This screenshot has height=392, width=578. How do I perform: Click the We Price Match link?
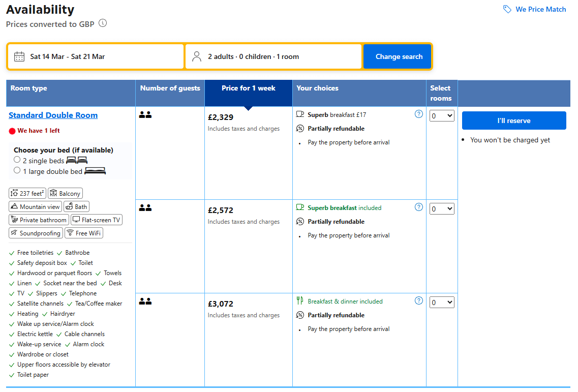(x=540, y=9)
